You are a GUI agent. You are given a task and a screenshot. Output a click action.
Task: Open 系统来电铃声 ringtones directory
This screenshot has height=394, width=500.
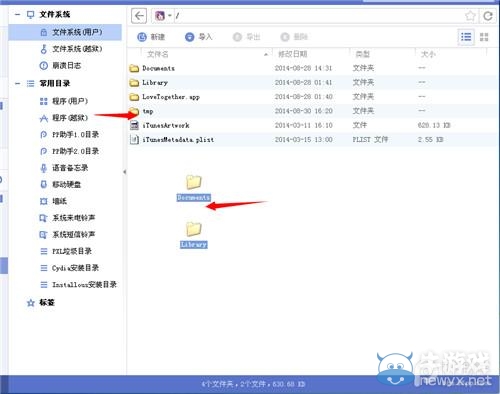coord(67,218)
